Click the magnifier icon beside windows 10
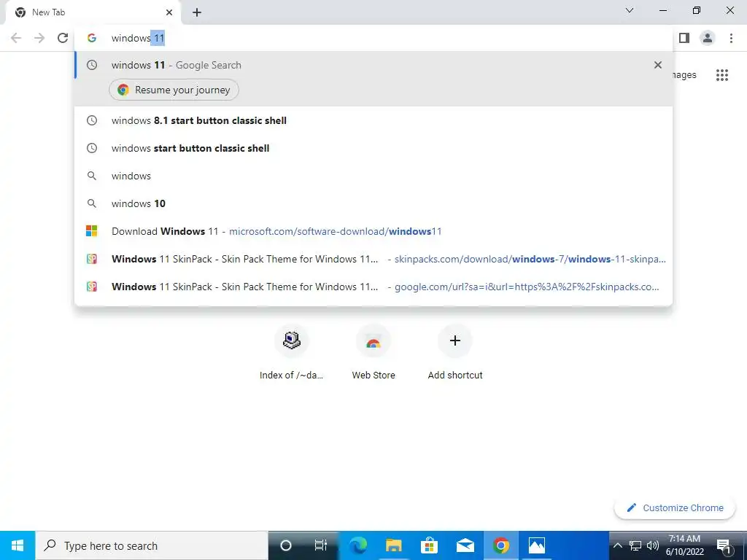Image resolution: width=747 pixels, height=560 pixels. pyautogui.click(x=92, y=203)
